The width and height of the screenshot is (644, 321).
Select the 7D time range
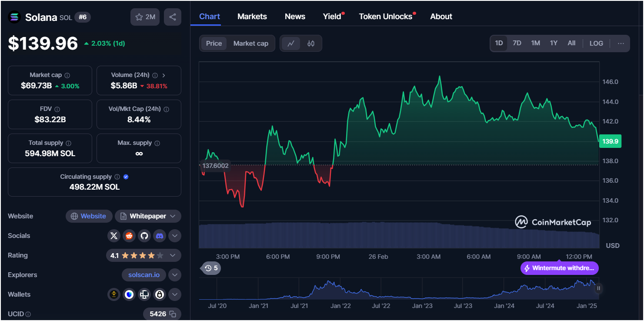click(517, 43)
